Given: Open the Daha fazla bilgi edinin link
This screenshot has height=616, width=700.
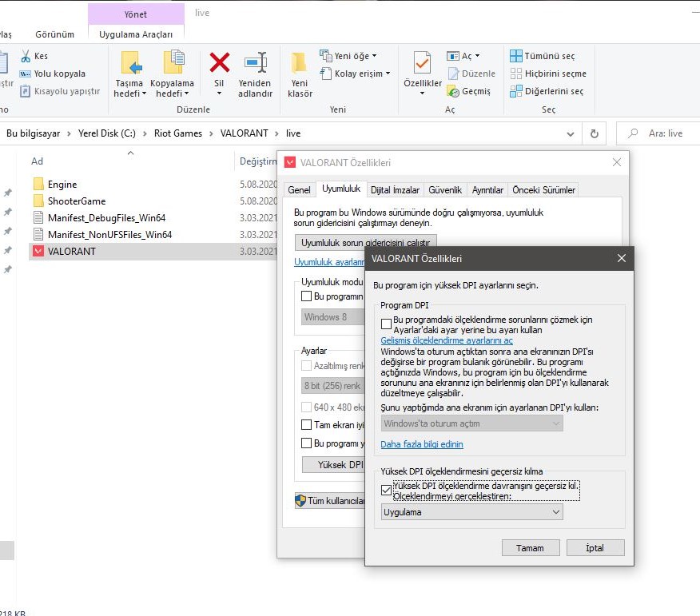Looking at the screenshot, I should point(421,444).
